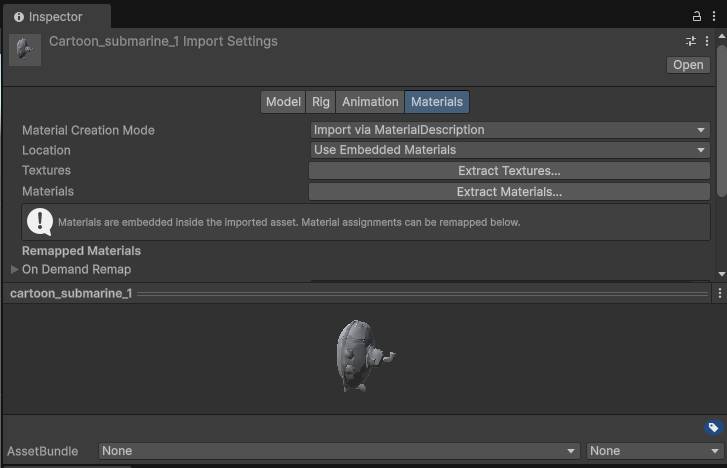Screen dimensions: 727x468
Task: Open presets slider icon in Import Settings header
Action: 691,41
